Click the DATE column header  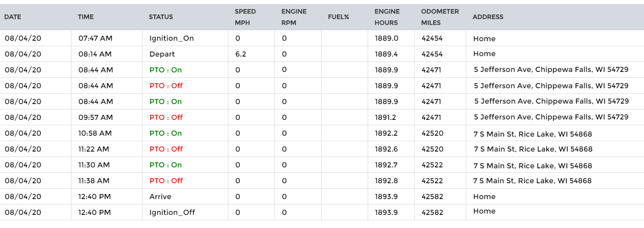pyautogui.click(x=13, y=17)
